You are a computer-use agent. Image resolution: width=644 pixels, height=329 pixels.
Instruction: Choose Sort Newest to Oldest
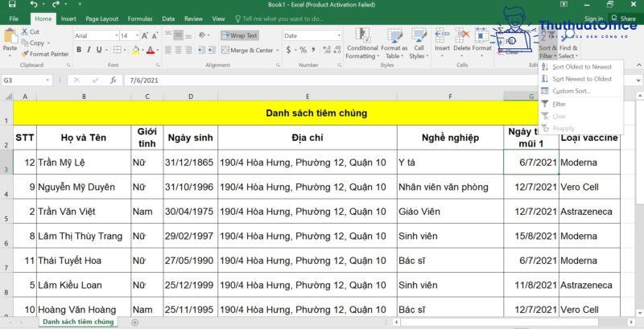tap(581, 79)
